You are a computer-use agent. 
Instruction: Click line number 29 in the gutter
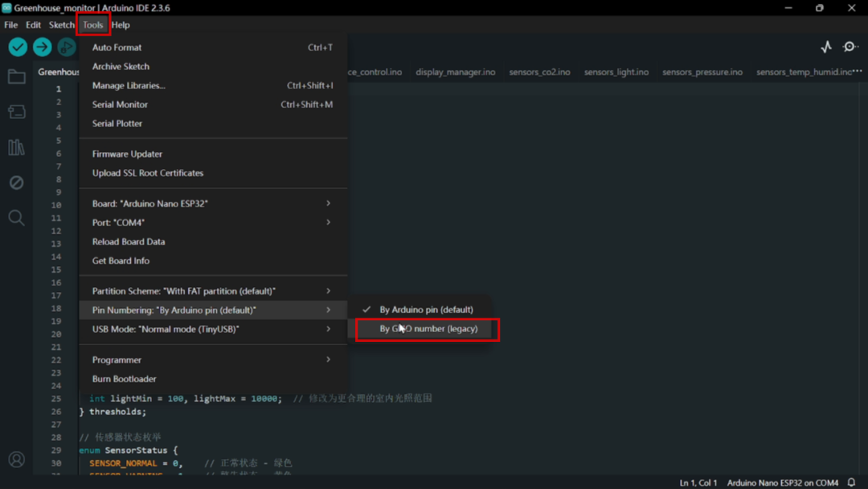(x=56, y=450)
